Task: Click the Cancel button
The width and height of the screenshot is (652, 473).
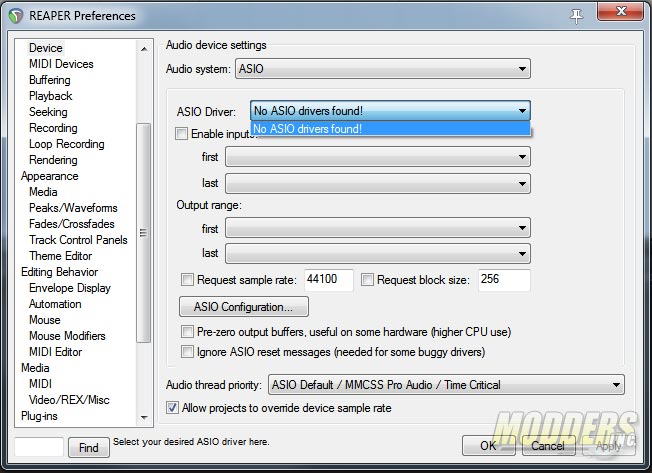Action: tap(548, 446)
